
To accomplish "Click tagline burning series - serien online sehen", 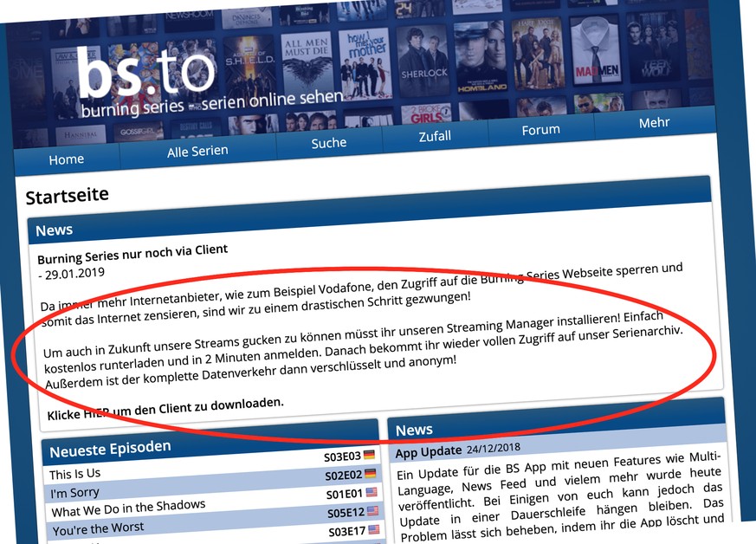I will [212, 104].
